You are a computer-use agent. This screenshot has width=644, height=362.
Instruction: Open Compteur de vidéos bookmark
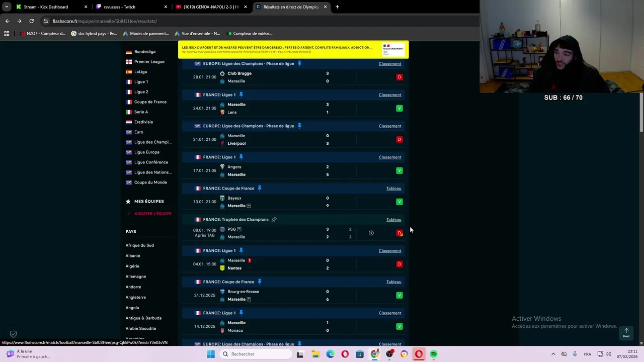[x=250, y=34]
